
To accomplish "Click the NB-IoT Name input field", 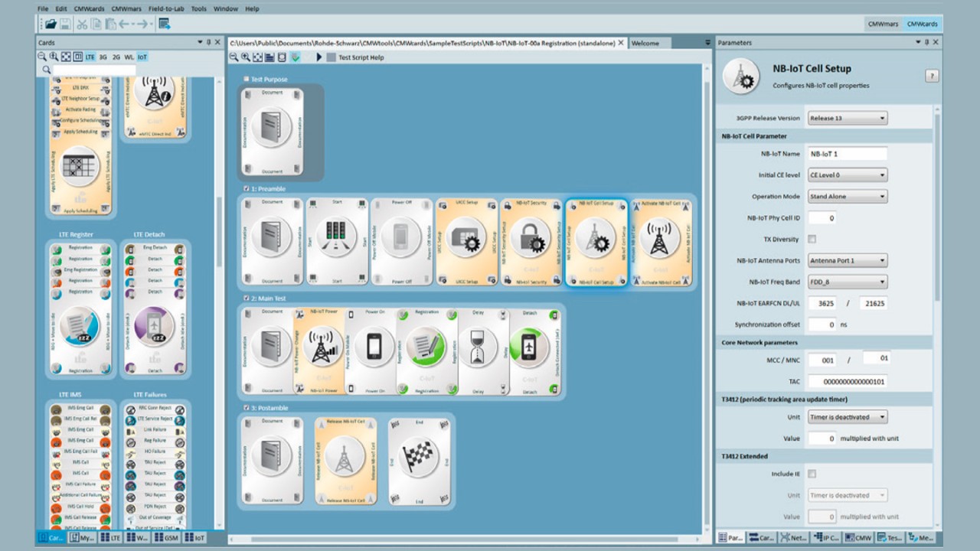I will (x=847, y=154).
